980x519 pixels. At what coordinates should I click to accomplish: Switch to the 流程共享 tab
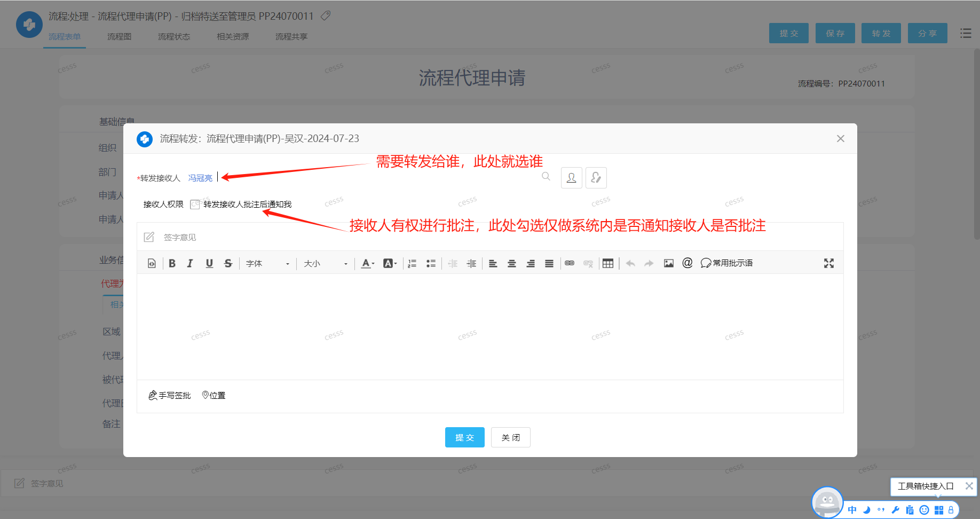291,37
